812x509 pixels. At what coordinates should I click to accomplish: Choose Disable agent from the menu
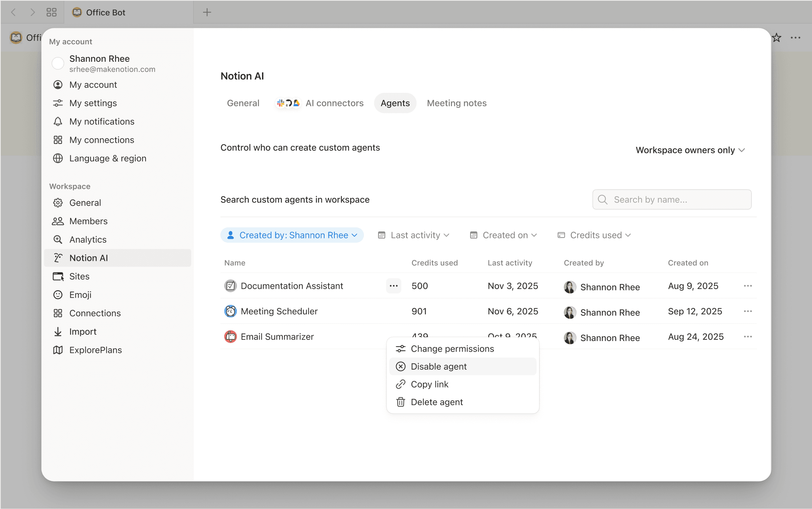point(439,366)
